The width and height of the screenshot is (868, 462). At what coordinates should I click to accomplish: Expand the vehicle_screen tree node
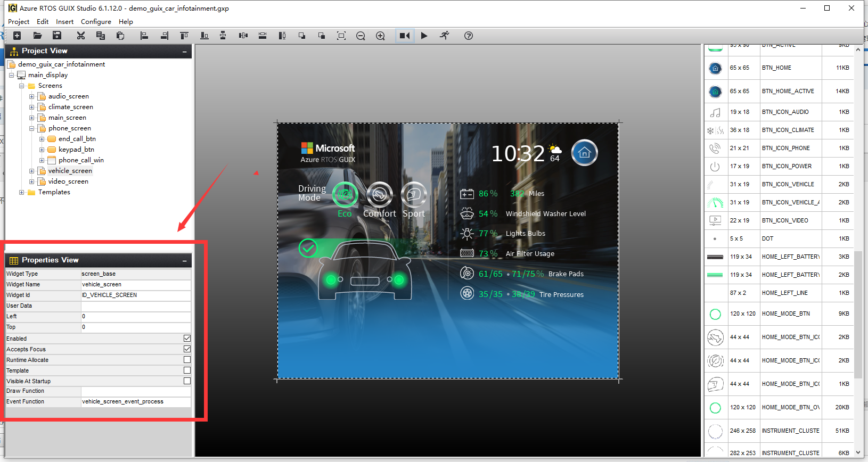coord(31,171)
